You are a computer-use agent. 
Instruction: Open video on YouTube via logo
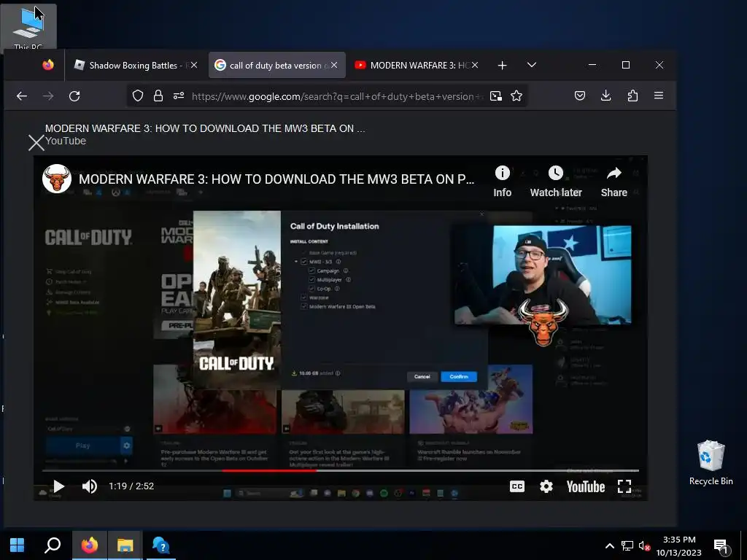point(586,486)
